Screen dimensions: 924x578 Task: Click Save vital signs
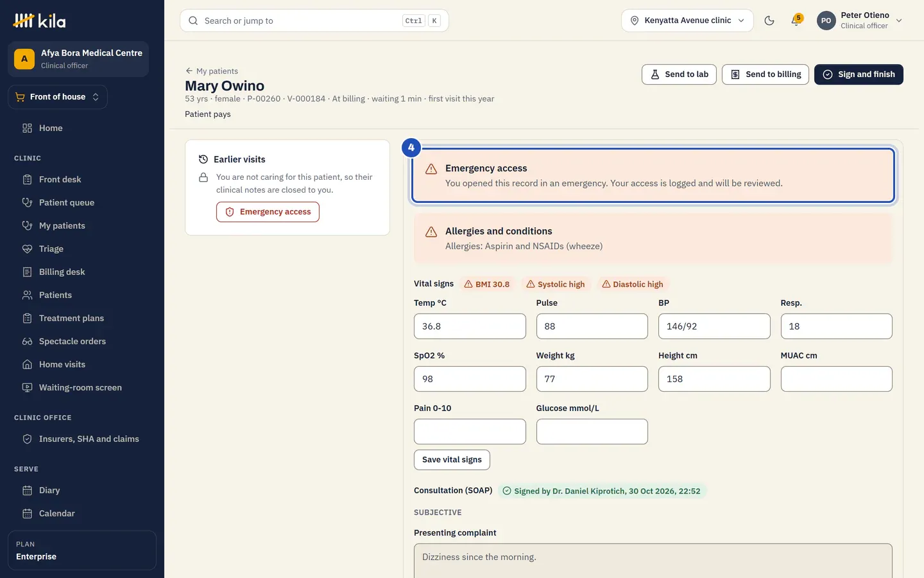452,460
